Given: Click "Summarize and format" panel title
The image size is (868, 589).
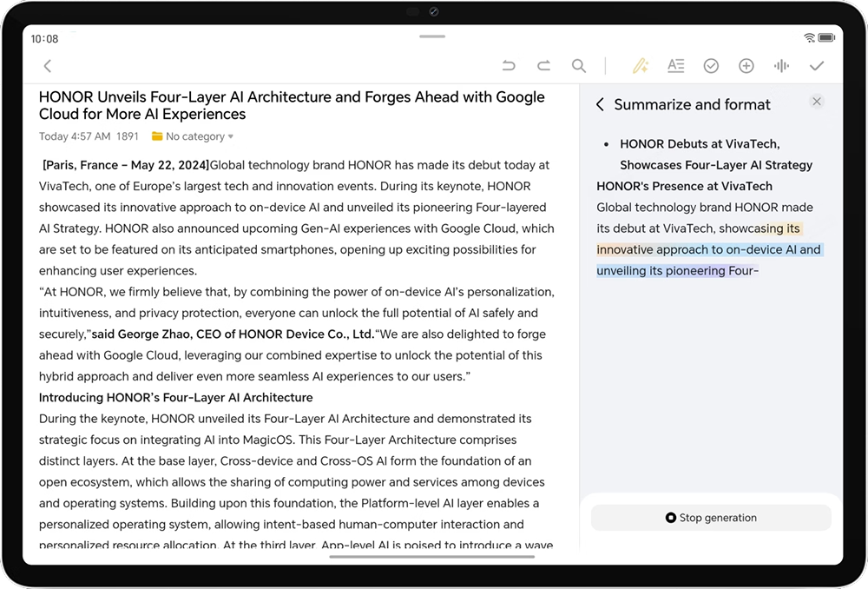Looking at the screenshot, I should 692,105.
